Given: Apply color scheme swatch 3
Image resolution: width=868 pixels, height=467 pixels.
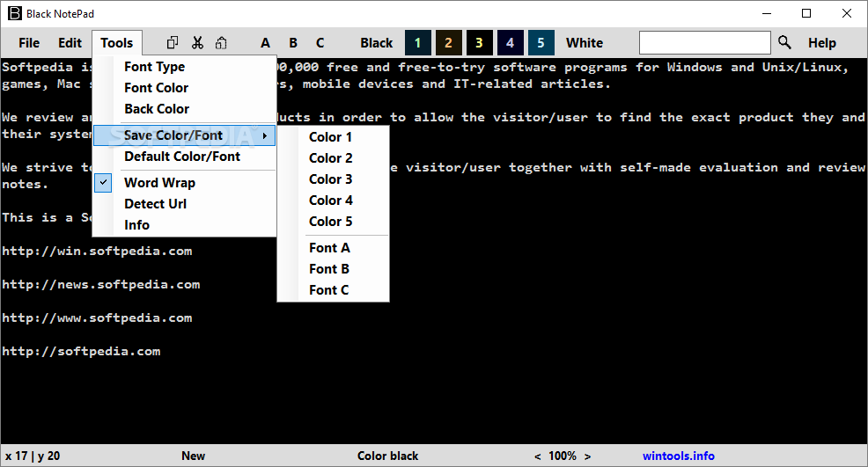Looking at the screenshot, I should click(480, 42).
